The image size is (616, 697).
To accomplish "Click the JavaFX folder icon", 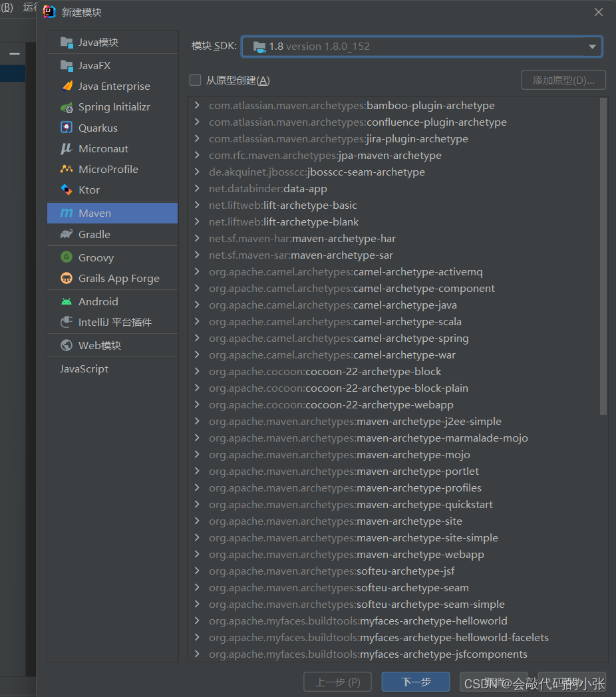I will point(67,66).
